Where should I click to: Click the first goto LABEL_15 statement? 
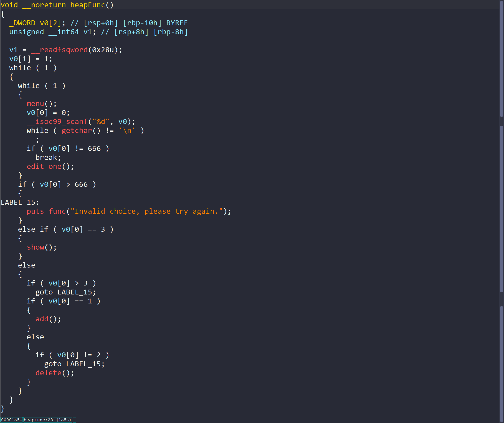click(65, 292)
